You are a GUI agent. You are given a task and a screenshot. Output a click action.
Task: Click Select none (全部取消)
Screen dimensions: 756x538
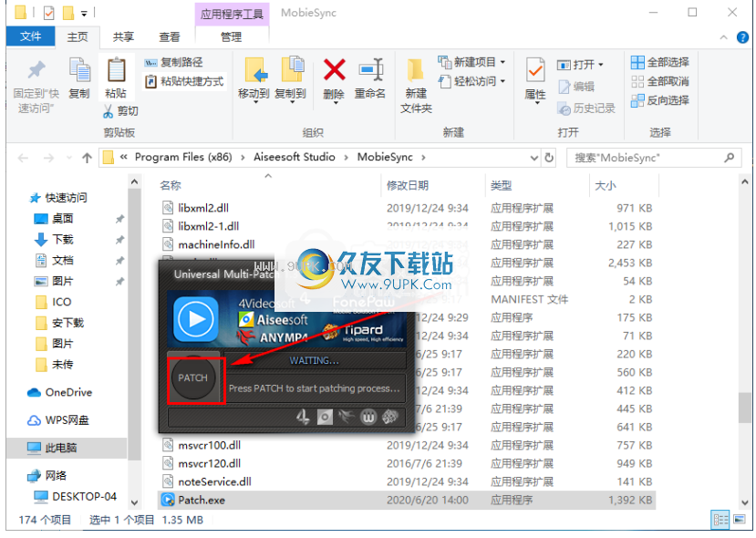click(660, 81)
